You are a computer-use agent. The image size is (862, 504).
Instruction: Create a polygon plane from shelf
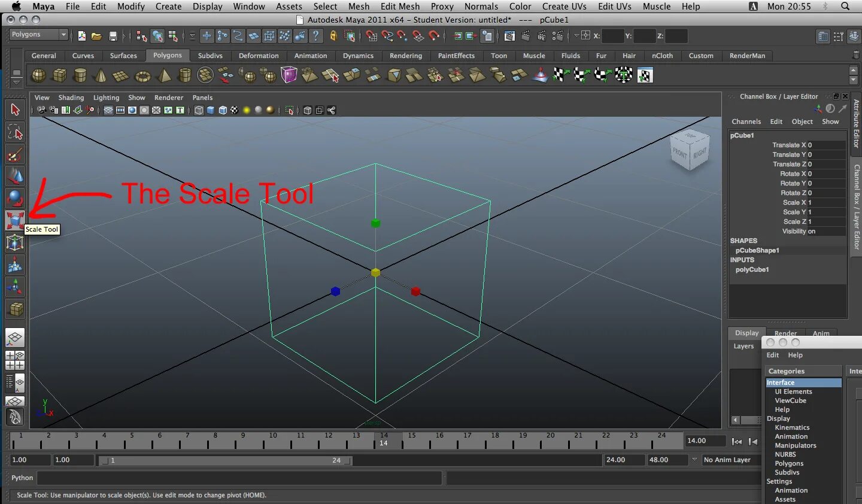(121, 75)
